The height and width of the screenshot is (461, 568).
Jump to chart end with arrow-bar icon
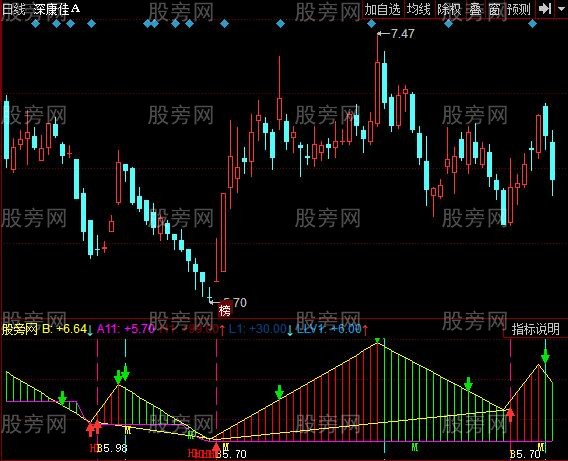[x=544, y=9]
